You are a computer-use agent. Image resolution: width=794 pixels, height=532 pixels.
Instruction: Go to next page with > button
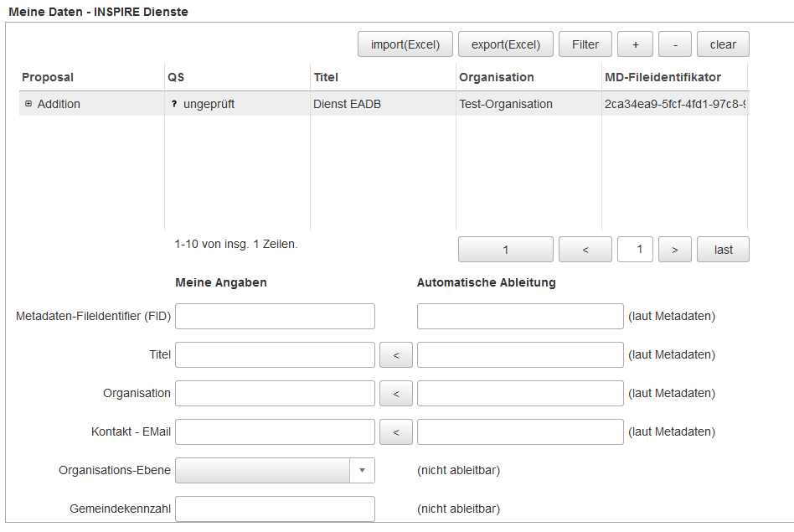674,250
